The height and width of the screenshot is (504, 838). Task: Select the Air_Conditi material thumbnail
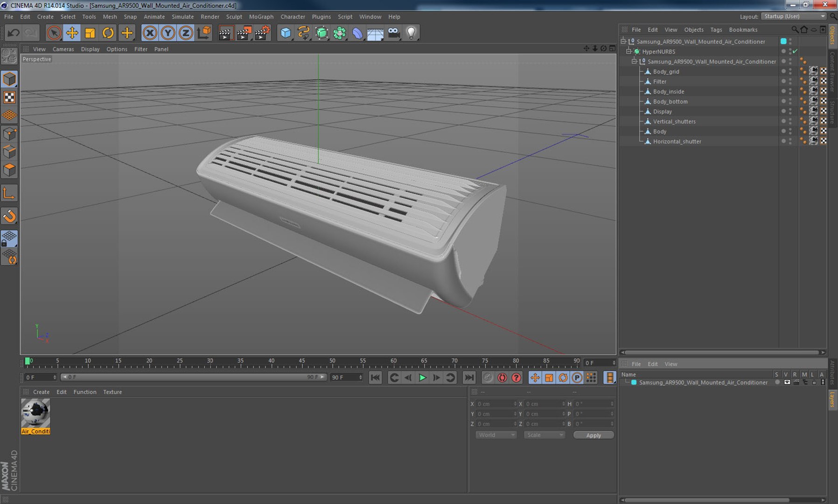pyautogui.click(x=35, y=413)
